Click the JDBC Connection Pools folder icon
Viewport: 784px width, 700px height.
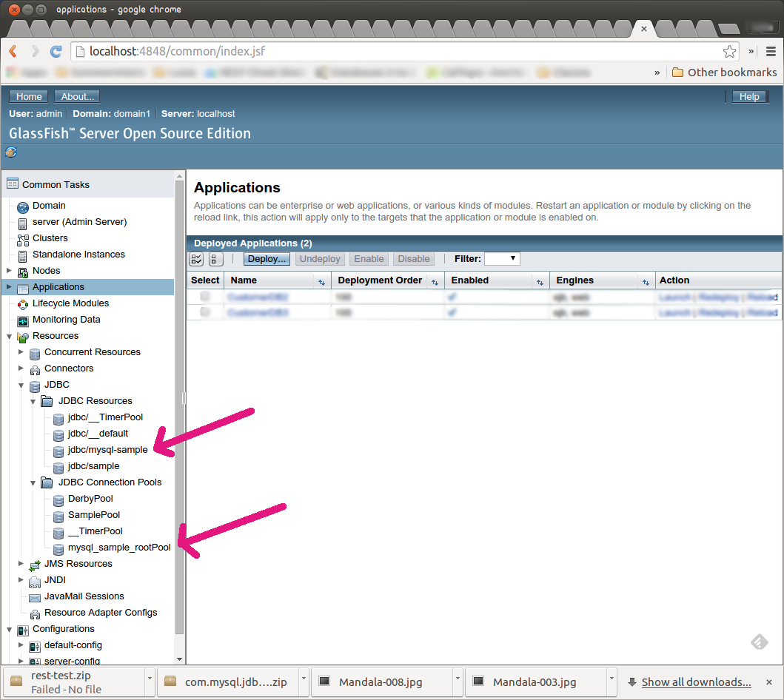pos(47,482)
